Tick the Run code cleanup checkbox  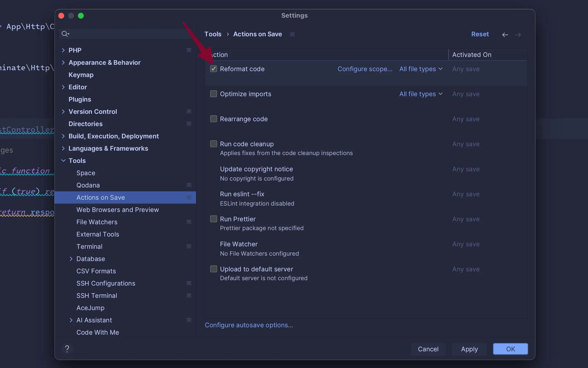coord(214,144)
